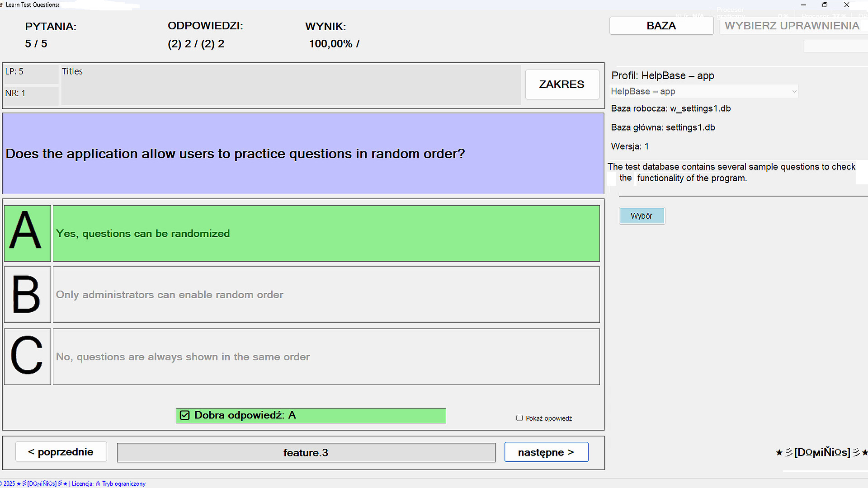
Task: Click the [DOmiNiOs] star emblem bottom right
Action: (821, 452)
